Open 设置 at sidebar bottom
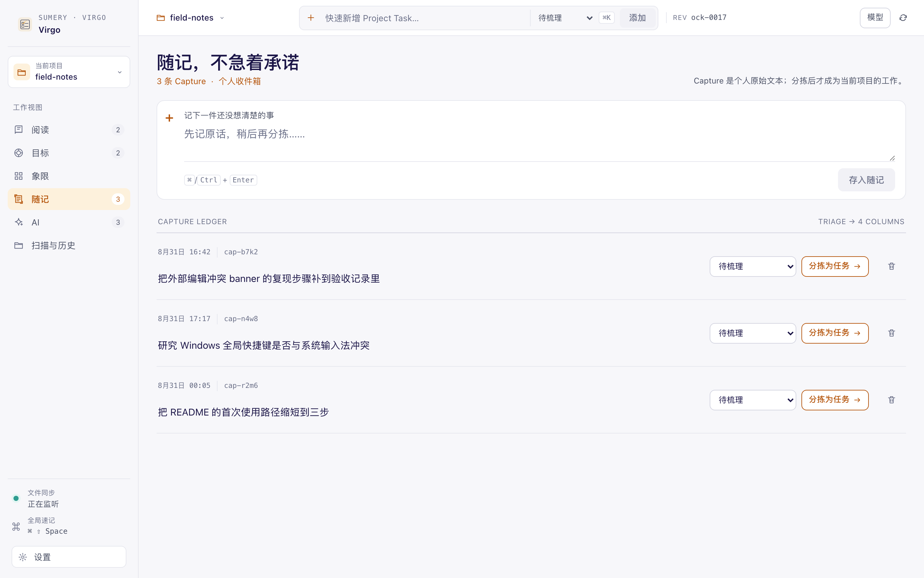Screen dimensions: 924x578 pos(69,557)
